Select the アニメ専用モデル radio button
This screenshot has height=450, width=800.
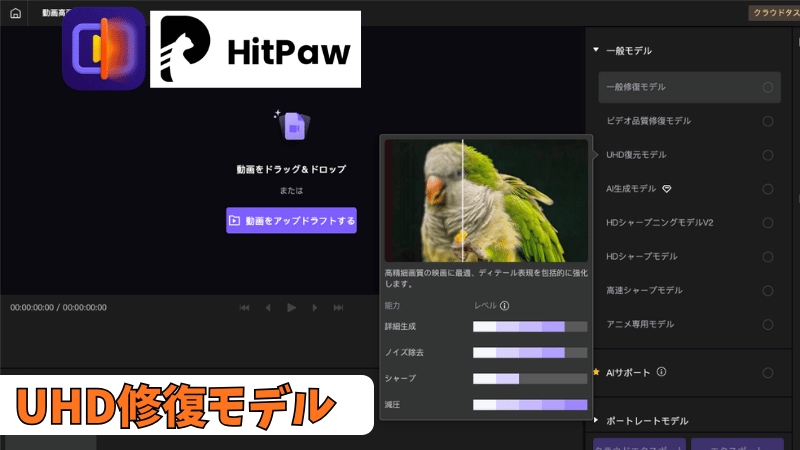click(767, 324)
